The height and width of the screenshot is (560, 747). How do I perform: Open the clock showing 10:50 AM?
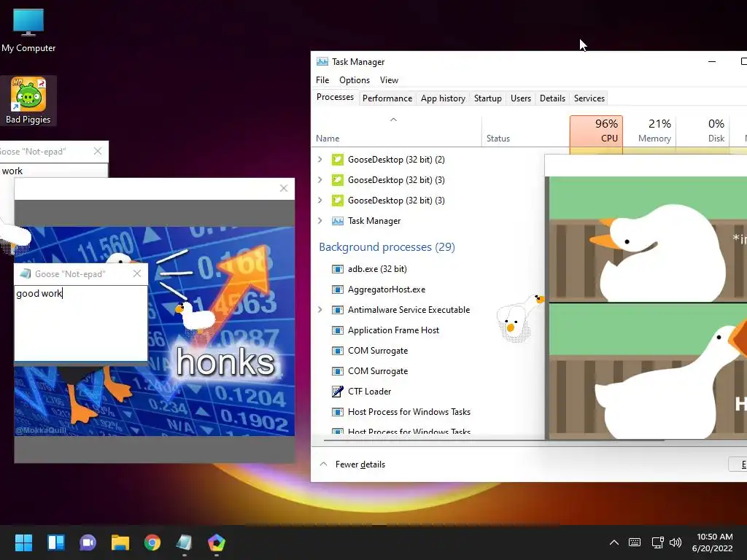click(x=713, y=542)
